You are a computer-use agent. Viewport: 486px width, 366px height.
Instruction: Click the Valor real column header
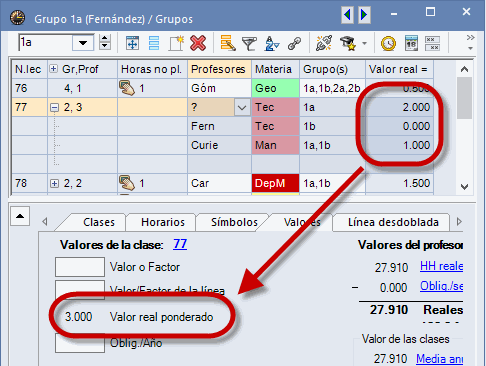point(399,69)
